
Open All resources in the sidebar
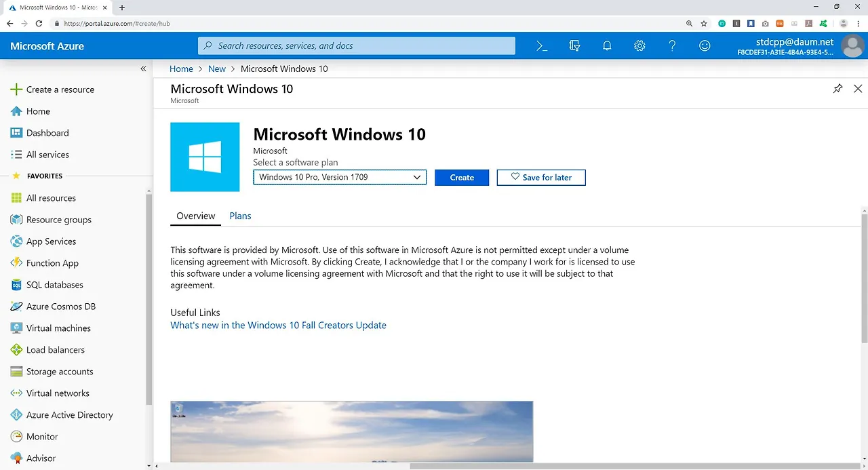click(x=43, y=198)
